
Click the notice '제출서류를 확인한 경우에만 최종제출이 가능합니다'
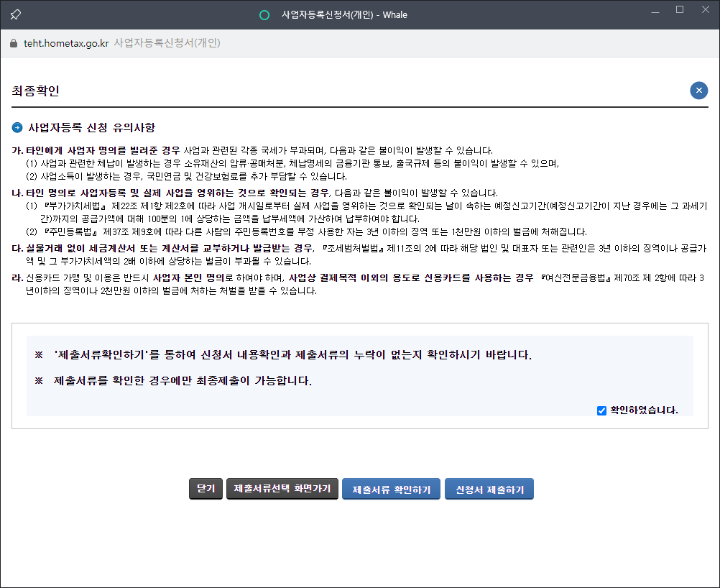[x=183, y=381]
